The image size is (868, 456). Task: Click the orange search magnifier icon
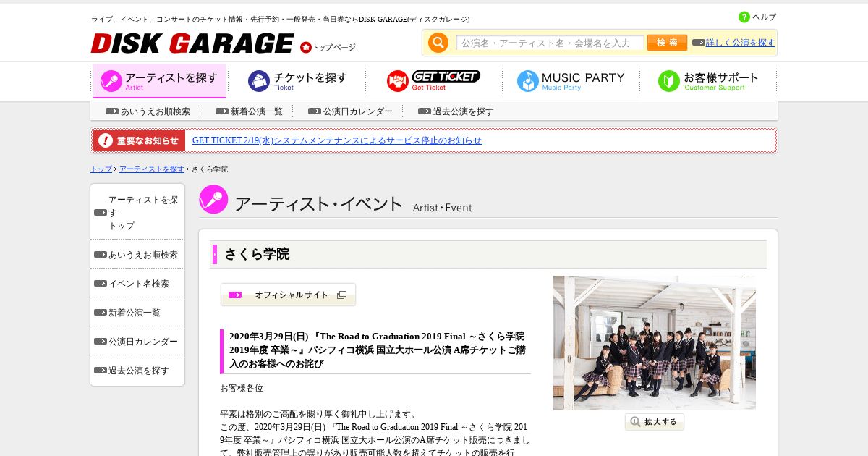[x=438, y=43]
